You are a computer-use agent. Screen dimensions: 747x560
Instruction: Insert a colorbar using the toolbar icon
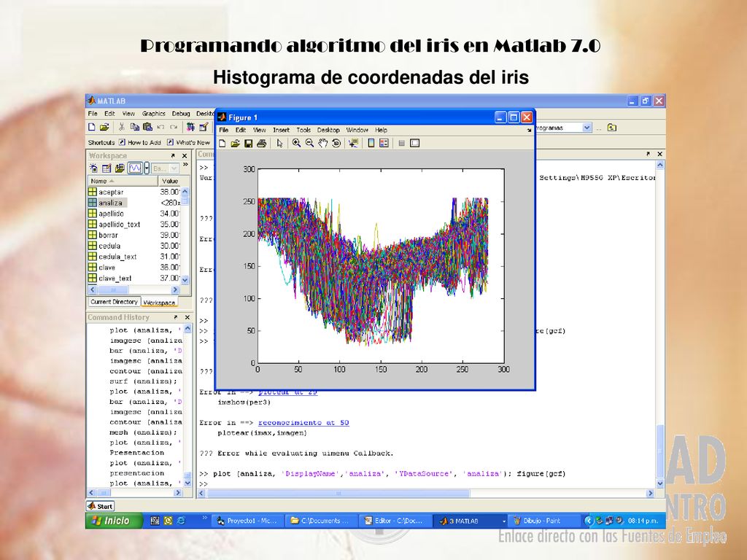pos(371,143)
